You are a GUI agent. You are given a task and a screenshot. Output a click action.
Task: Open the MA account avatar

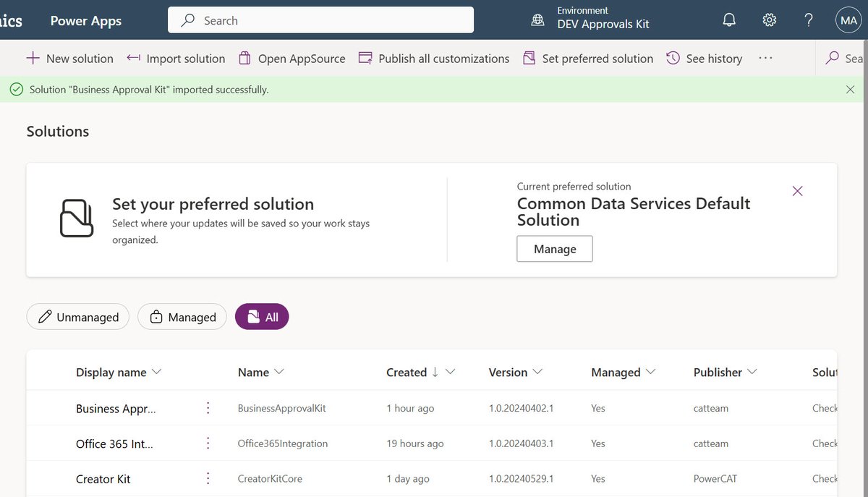pyautogui.click(x=848, y=20)
